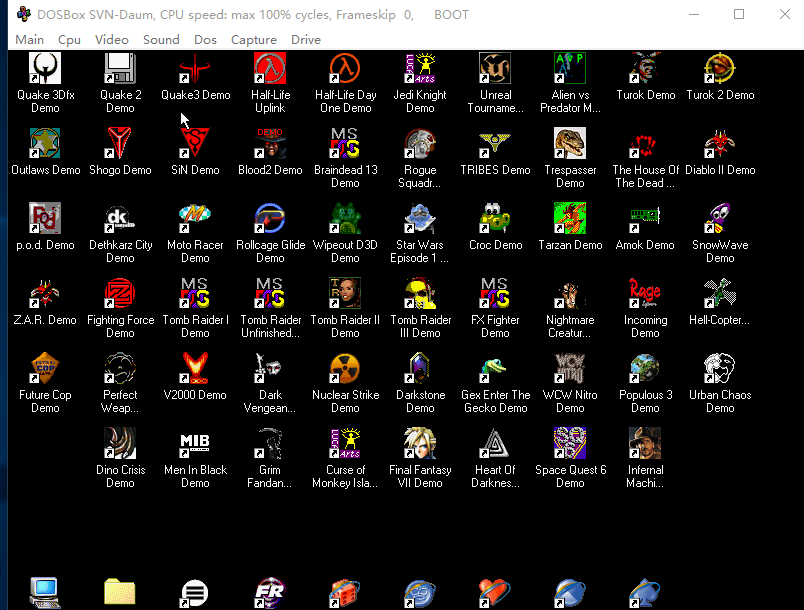Open the Darkstone Demo shortcut
The width and height of the screenshot is (804, 610).
pyautogui.click(x=420, y=368)
